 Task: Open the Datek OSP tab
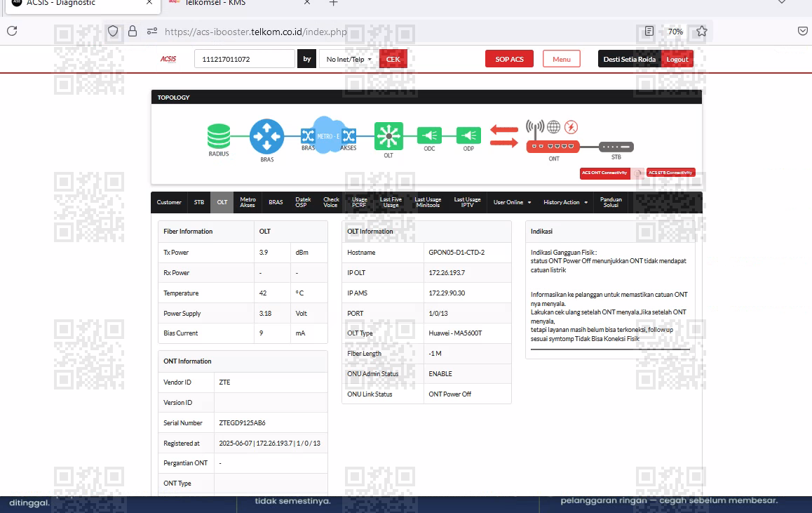pyautogui.click(x=303, y=202)
